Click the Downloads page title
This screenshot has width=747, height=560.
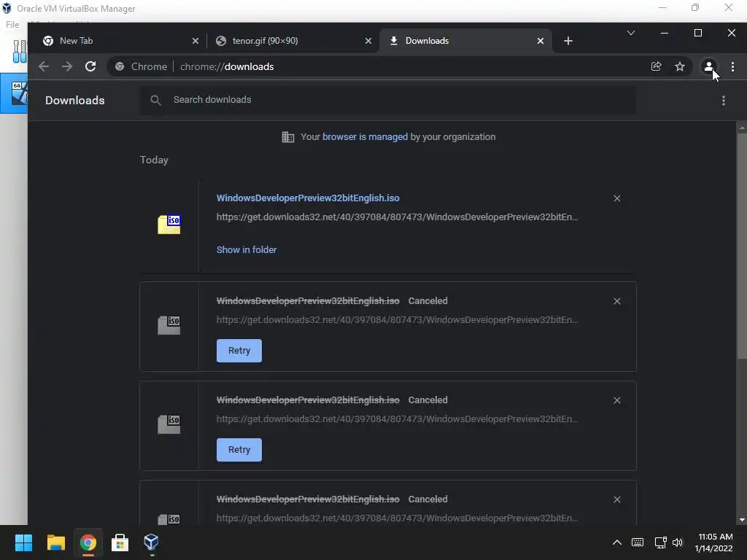click(75, 101)
